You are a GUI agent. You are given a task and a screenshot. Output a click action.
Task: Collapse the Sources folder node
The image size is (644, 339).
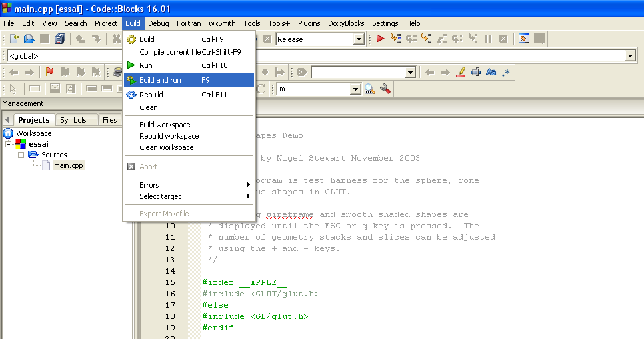(x=21, y=155)
